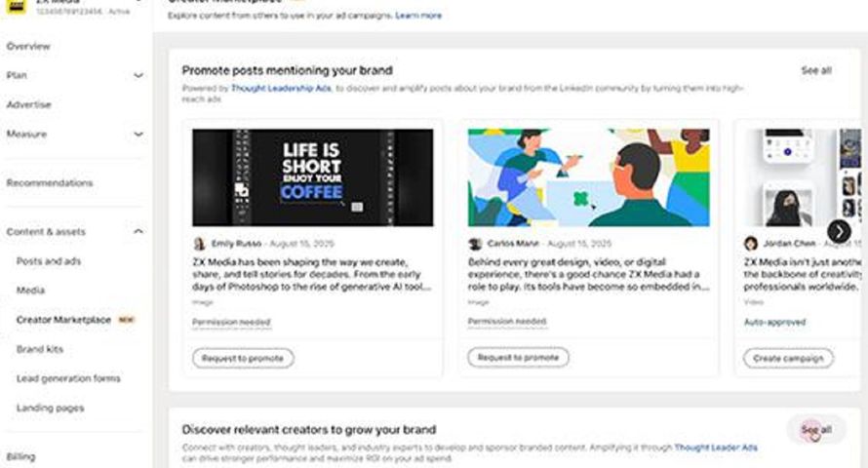This screenshot has height=468, width=868.
Task: Click Carlos Mann's profile avatar
Action: point(475,244)
